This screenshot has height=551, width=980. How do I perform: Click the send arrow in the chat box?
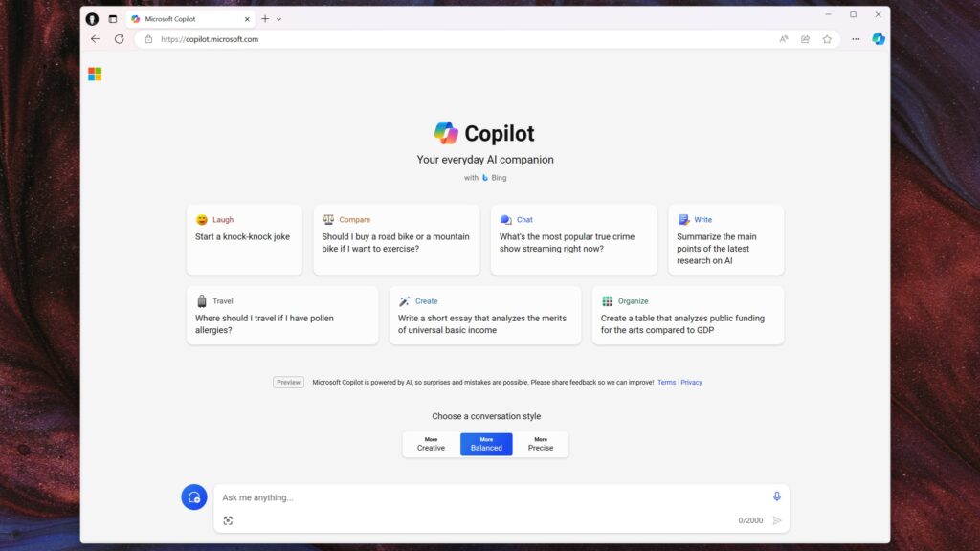tap(777, 520)
